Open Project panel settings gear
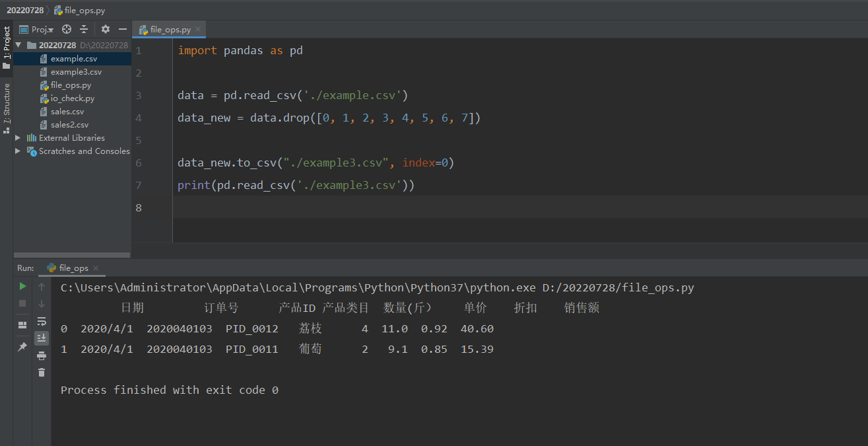868x446 pixels. click(x=106, y=29)
